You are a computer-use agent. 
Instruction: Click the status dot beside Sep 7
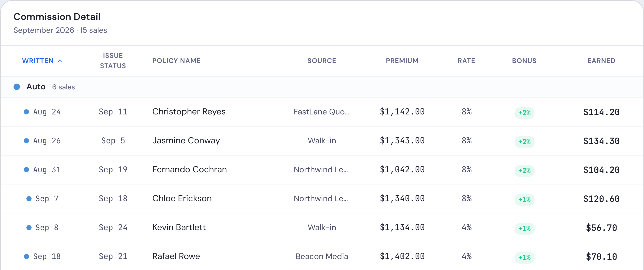[x=29, y=199]
